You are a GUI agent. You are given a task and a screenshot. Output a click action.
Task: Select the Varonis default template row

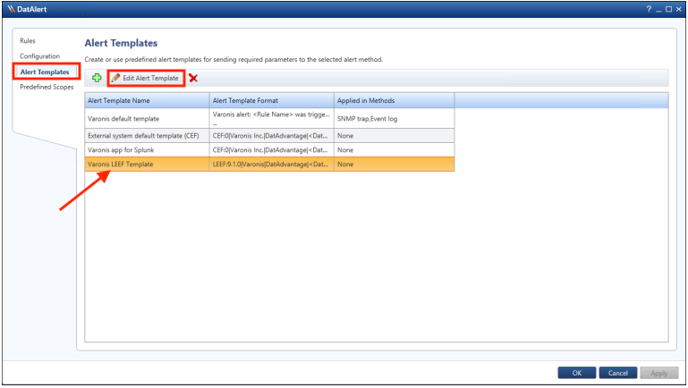pyautogui.click(x=269, y=119)
